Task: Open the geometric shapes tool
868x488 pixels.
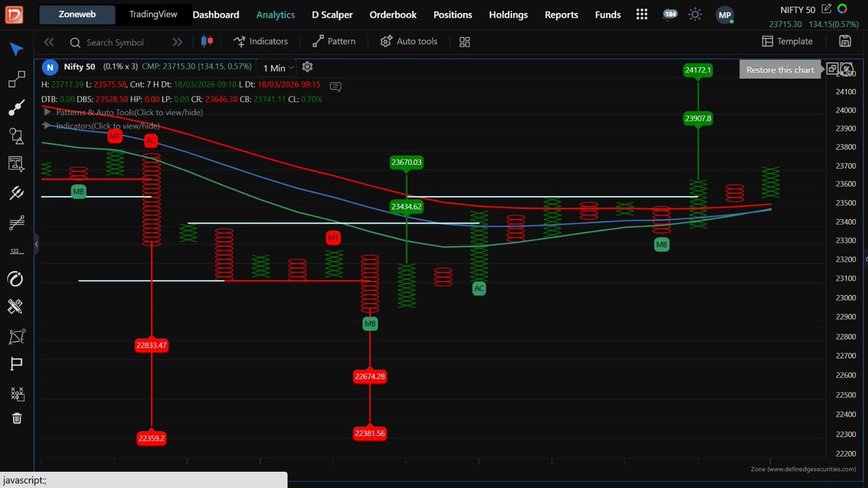Action: [x=16, y=136]
